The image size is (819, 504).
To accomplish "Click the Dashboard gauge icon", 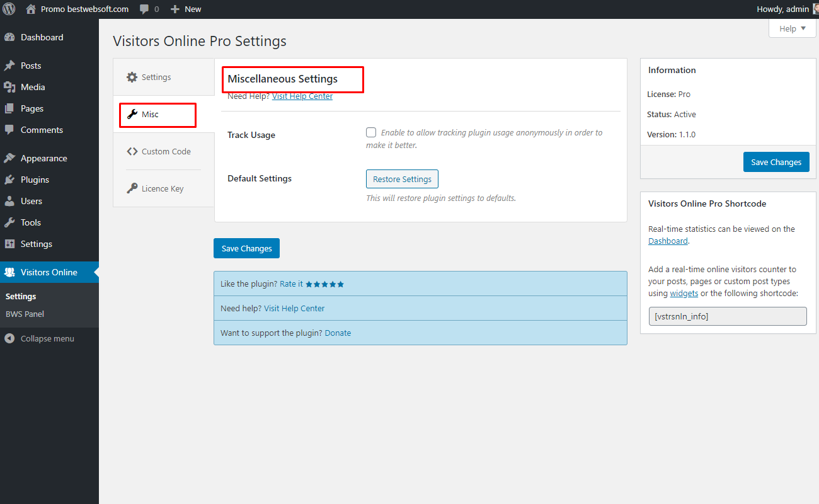I will tap(9, 37).
